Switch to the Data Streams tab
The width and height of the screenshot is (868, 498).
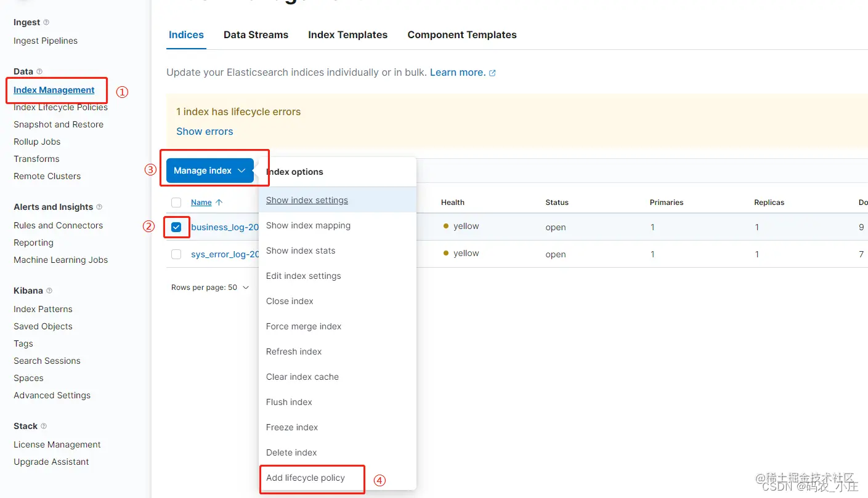click(256, 34)
